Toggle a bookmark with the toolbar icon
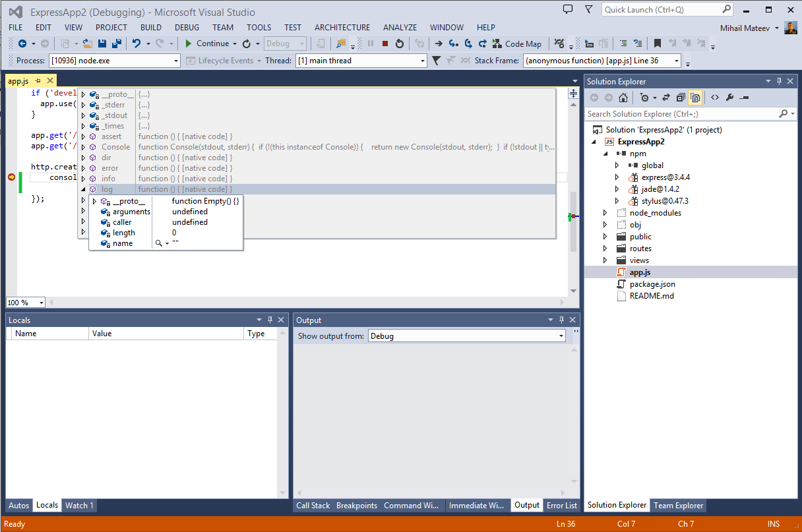 (658, 44)
